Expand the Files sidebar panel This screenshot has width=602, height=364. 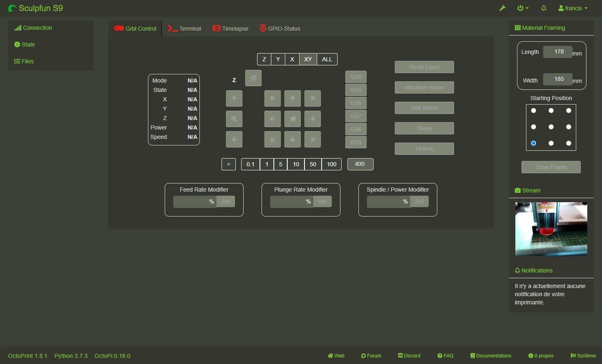(x=24, y=61)
